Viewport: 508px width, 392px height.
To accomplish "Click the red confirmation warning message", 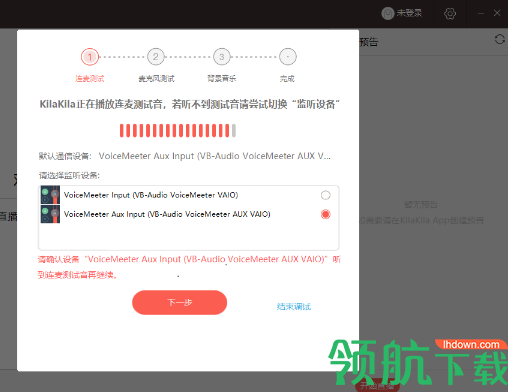I will [x=189, y=267].
